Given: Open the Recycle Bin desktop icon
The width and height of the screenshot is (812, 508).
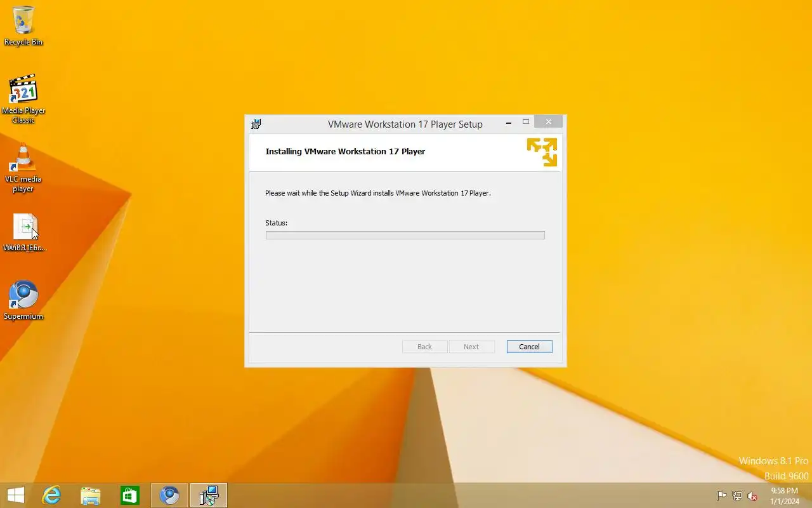Looking at the screenshot, I should (x=23, y=25).
